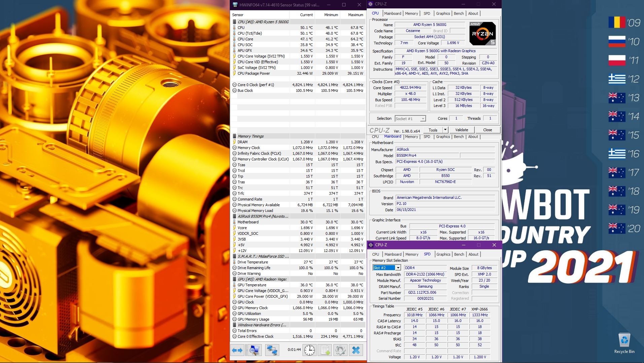Viewport: 644px width, 363px height.
Task: Open Memory tab in CPU-Z window showing Mainboard
Action: coord(412,137)
